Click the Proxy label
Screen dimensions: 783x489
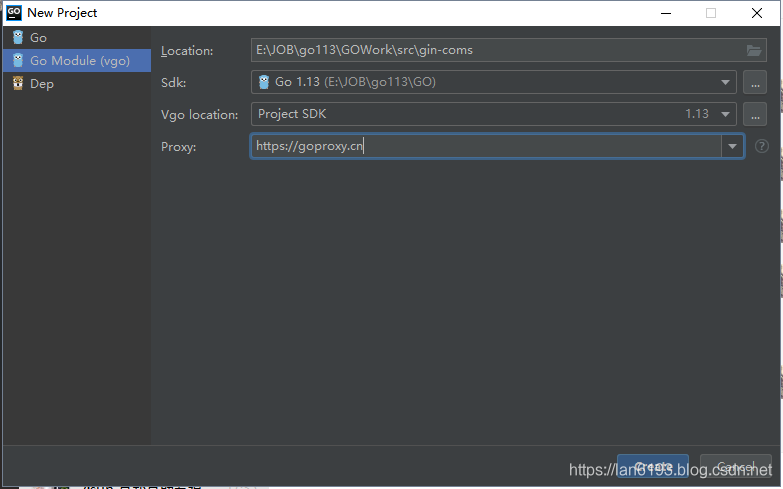tap(178, 147)
